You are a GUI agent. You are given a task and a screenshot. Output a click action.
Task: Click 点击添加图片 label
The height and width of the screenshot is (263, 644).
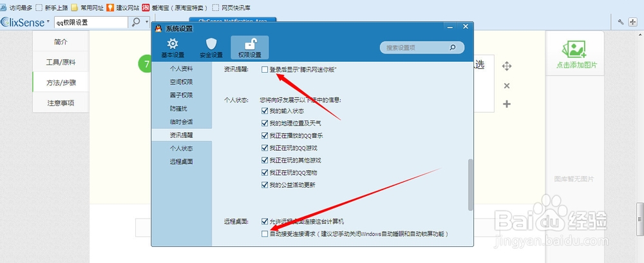(576, 65)
